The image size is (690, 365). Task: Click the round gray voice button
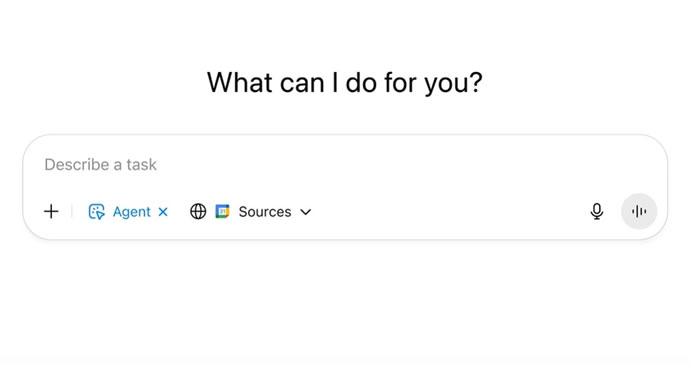point(639,212)
